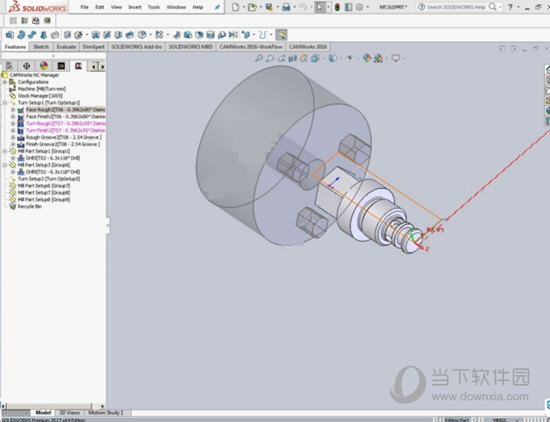Open the New document dropdown arrow
Screen dimensions: 550x422
point(243,7)
